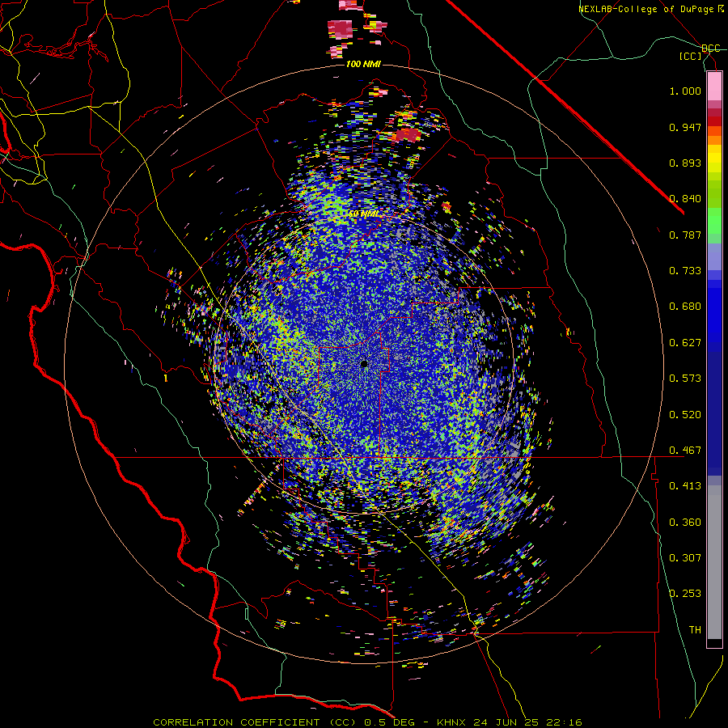Select the 0.360 legend value
728x728 pixels.
685,523
